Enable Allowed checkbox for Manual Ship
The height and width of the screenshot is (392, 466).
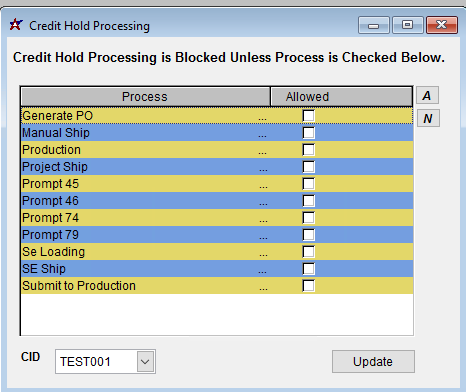click(308, 133)
